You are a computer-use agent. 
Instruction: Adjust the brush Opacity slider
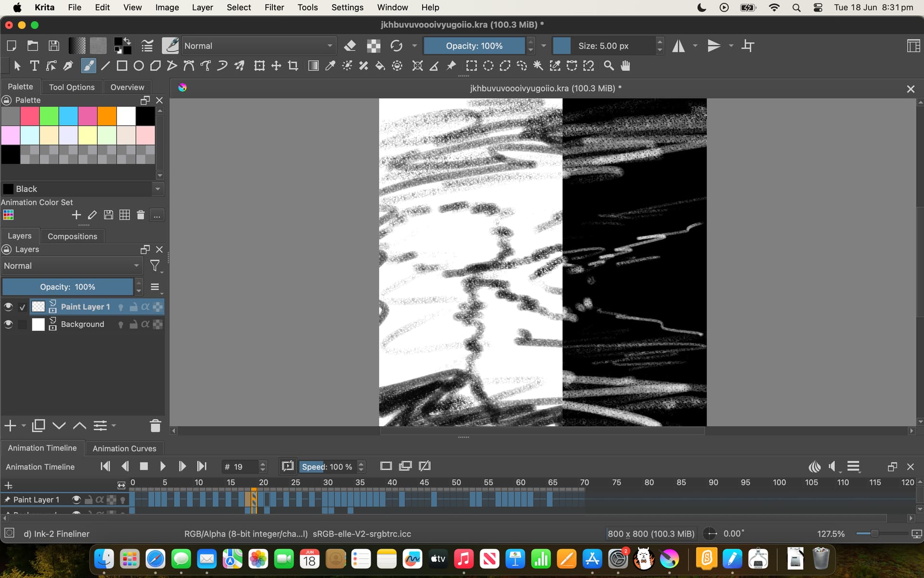click(474, 46)
